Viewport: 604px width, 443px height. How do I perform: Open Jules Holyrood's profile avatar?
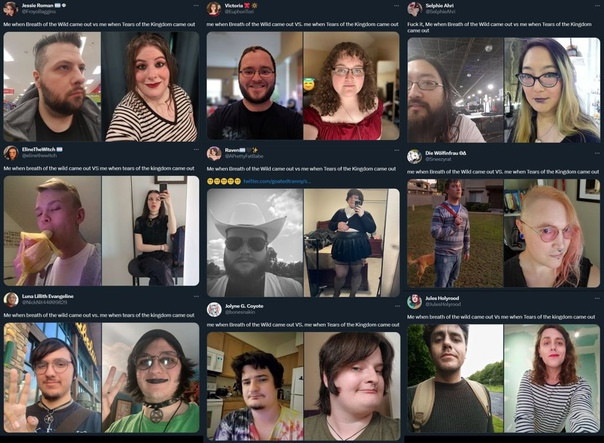pyautogui.click(x=414, y=301)
